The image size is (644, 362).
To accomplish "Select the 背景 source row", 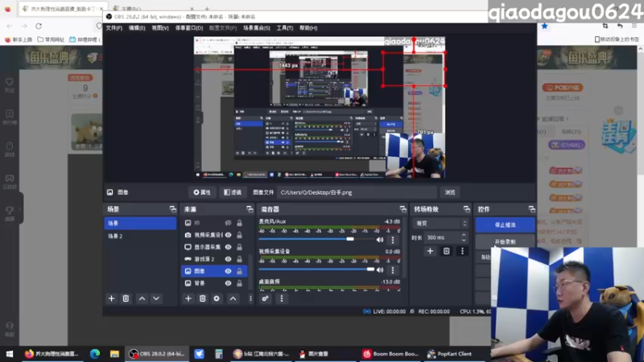I will 213,283.
